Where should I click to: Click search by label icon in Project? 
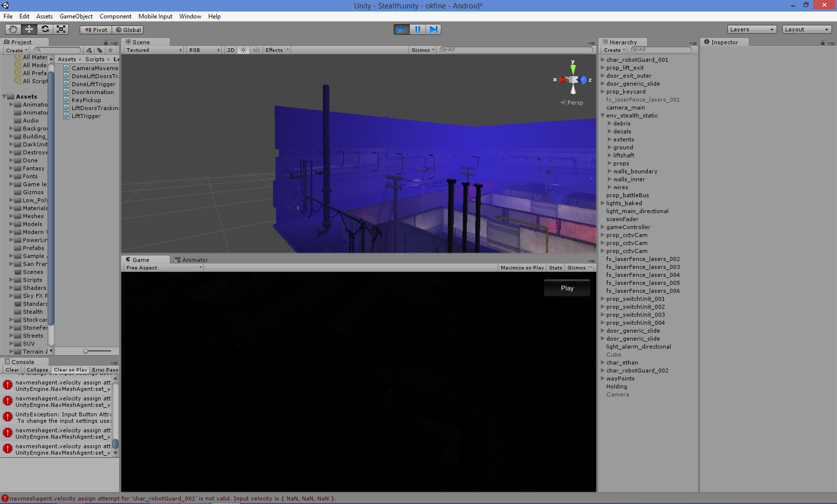[x=100, y=50]
